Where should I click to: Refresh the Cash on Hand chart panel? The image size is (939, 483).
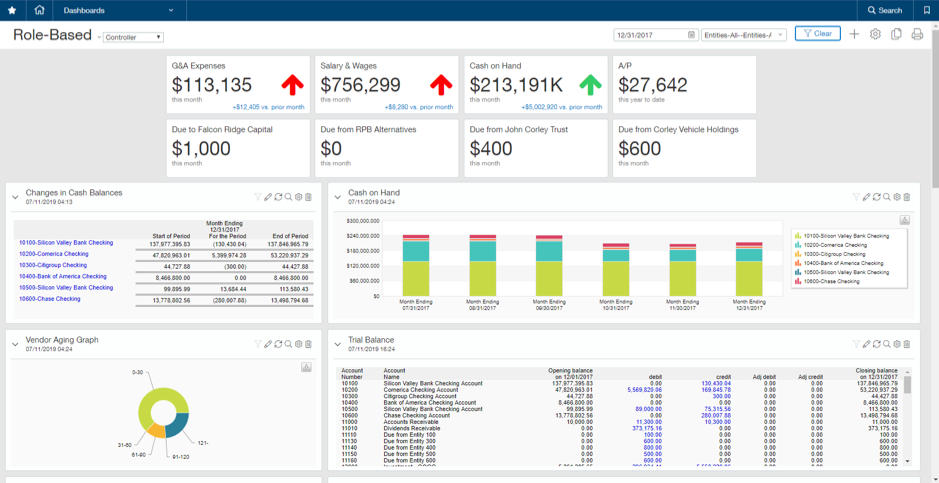[x=877, y=197]
